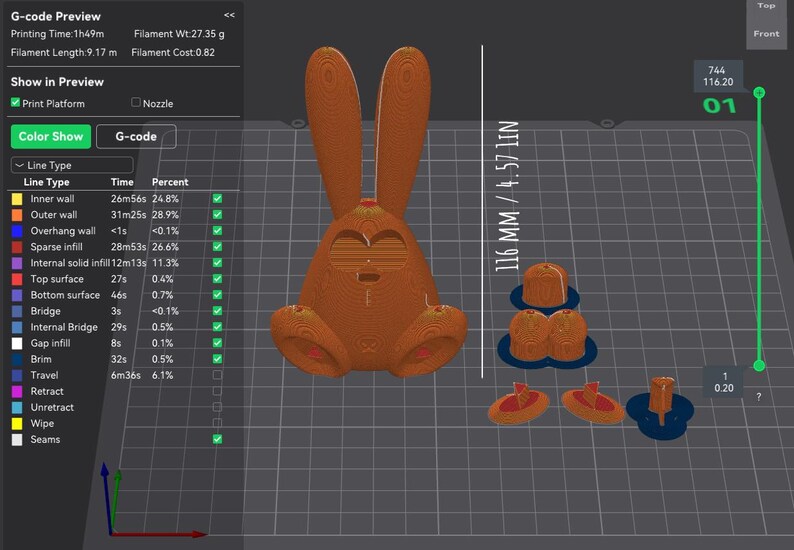This screenshot has height=550, width=794.
Task: Click the green vertical layer slider track
Action: click(x=759, y=229)
